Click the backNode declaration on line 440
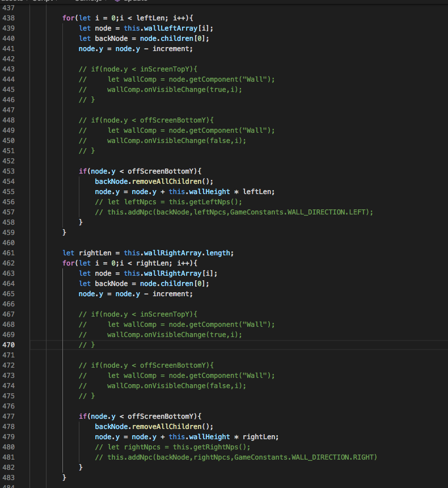448x488 pixels. (143, 39)
